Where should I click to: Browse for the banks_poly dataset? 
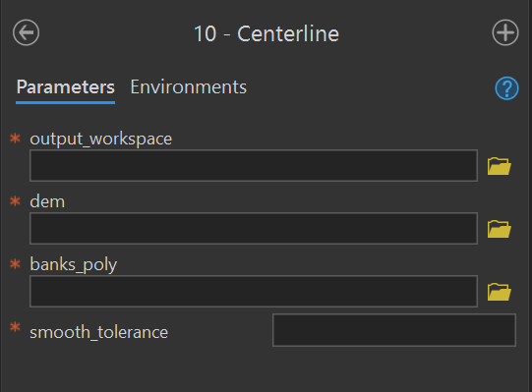click(500, 292)
